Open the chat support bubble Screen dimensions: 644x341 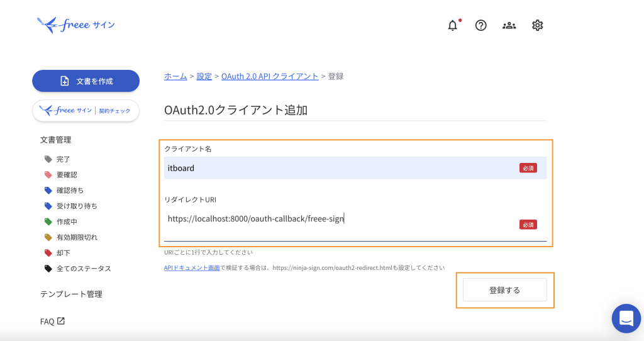coord(626,318)
